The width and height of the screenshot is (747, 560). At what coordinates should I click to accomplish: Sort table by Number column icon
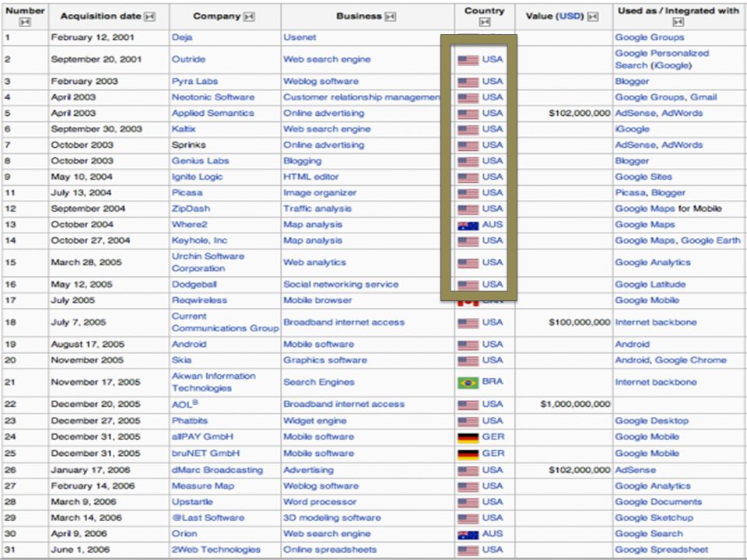click(x=25, y=22)
